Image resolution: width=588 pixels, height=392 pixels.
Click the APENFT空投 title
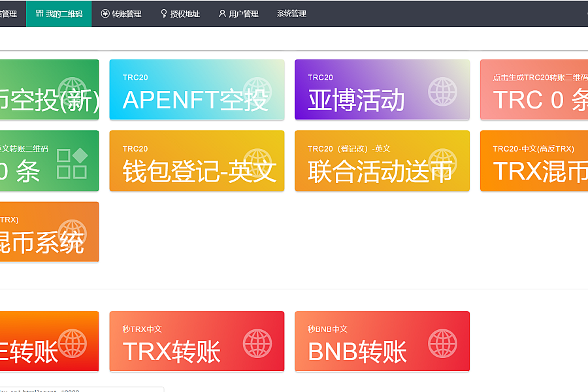(x=195, y=100)
